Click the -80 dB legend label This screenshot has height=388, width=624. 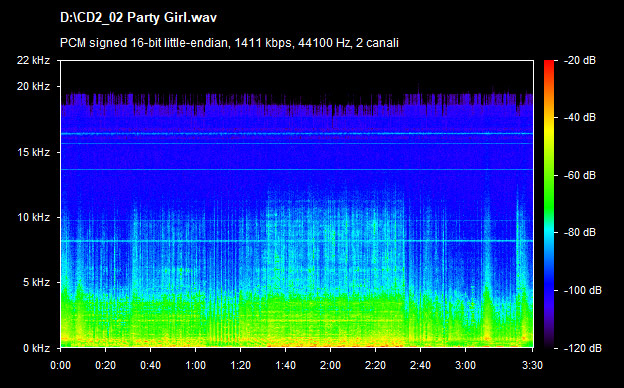pos(580,232)
